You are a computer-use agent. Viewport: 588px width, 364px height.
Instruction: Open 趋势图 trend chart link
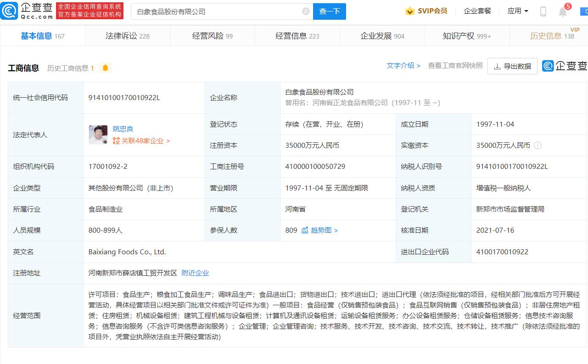point(324,230)
